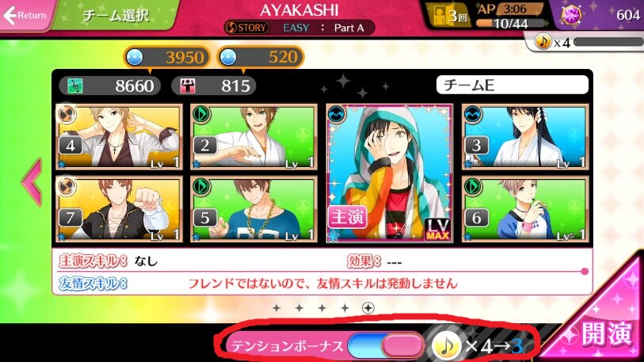This screenshot has height=362, width=644.
Task: Open the purple gem currency icon
Action: [571, 16]
